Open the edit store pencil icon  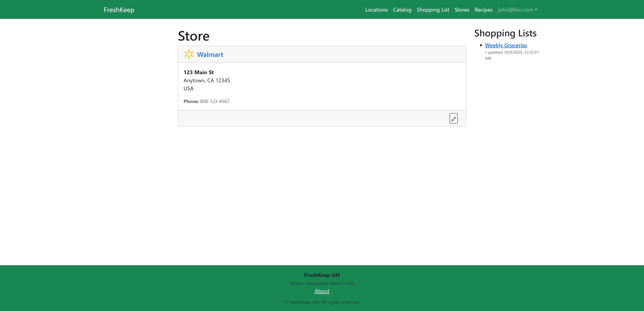(x=454, y=118)
